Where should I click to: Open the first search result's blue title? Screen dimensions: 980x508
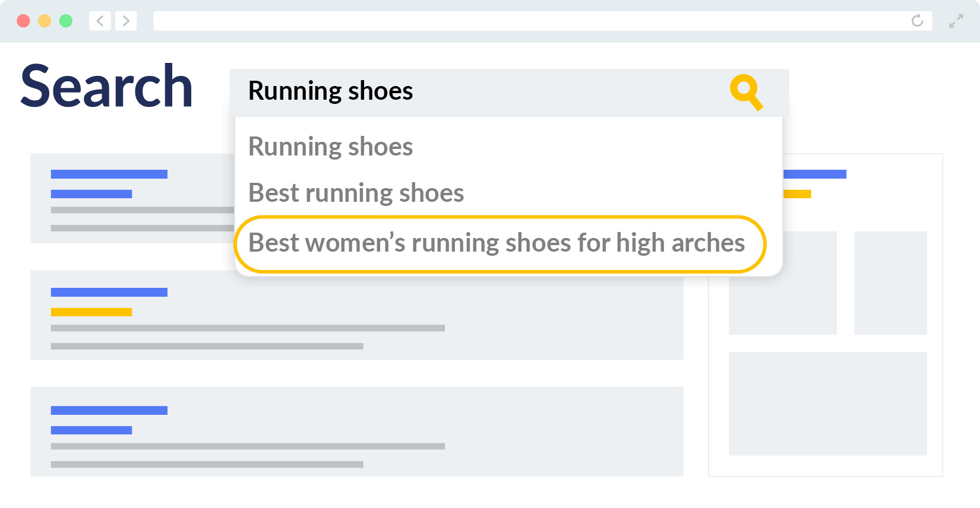(109, 174)
